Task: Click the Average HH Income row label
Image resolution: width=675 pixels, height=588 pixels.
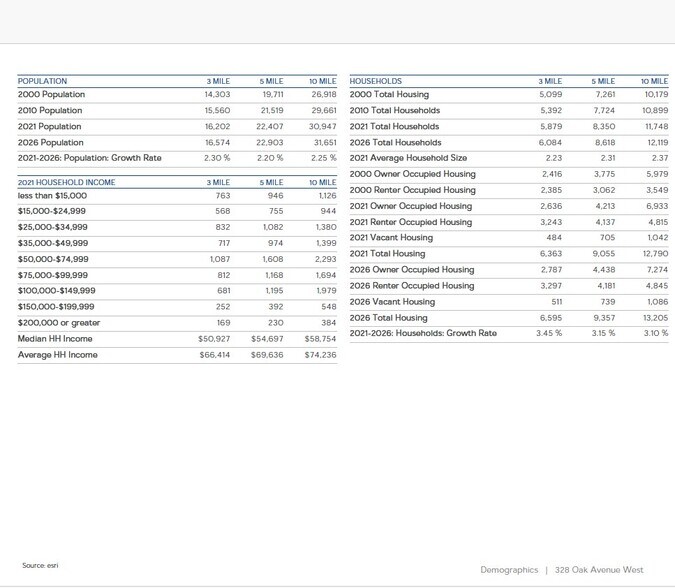Action: tap(57, 355)
